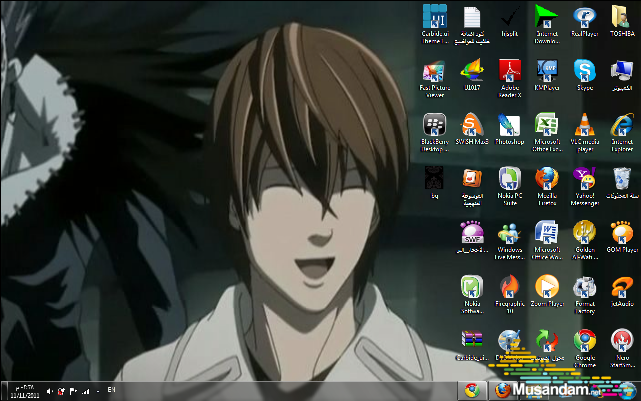The width and height of the screenshot is (641, 401).
Task: Launch BlackBerry Desktop software
Action: (435, 132)
